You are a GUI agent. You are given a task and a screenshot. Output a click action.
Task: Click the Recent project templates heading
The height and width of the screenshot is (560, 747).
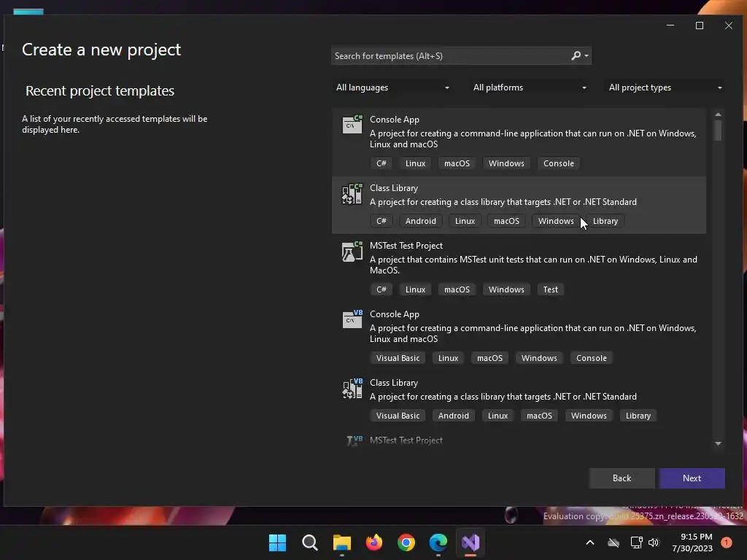pos(100,90)
